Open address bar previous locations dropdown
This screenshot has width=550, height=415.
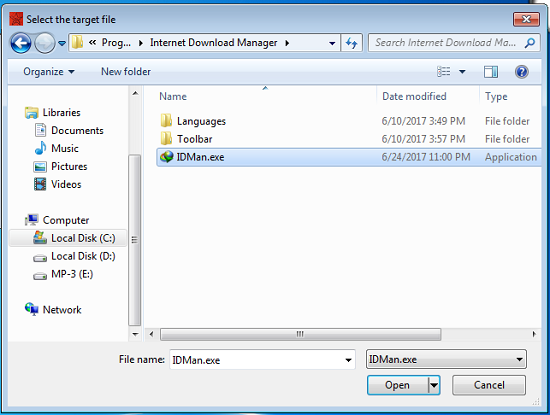[332, 43]
